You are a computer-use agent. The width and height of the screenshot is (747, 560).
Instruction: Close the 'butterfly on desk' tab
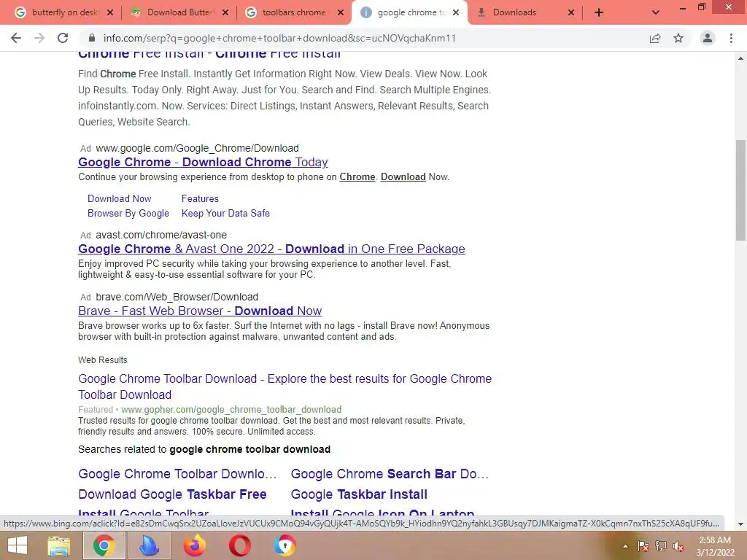pos(110,12)
